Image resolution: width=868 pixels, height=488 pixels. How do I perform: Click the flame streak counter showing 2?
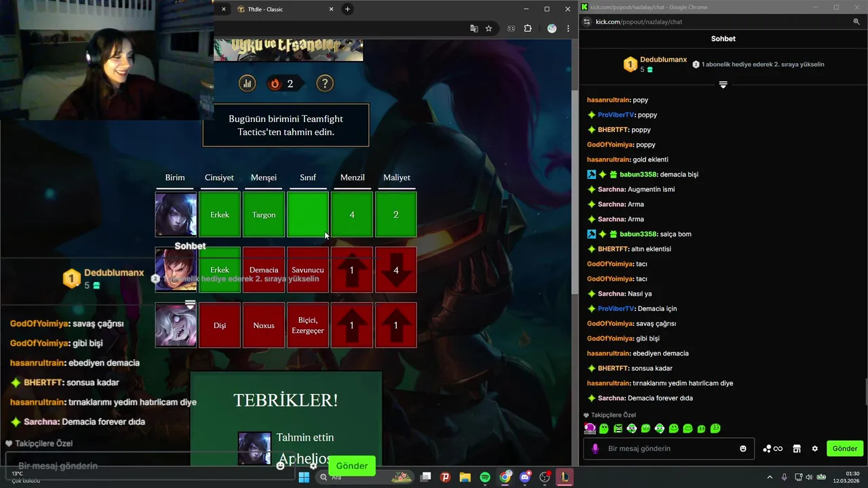pos(283,83)
